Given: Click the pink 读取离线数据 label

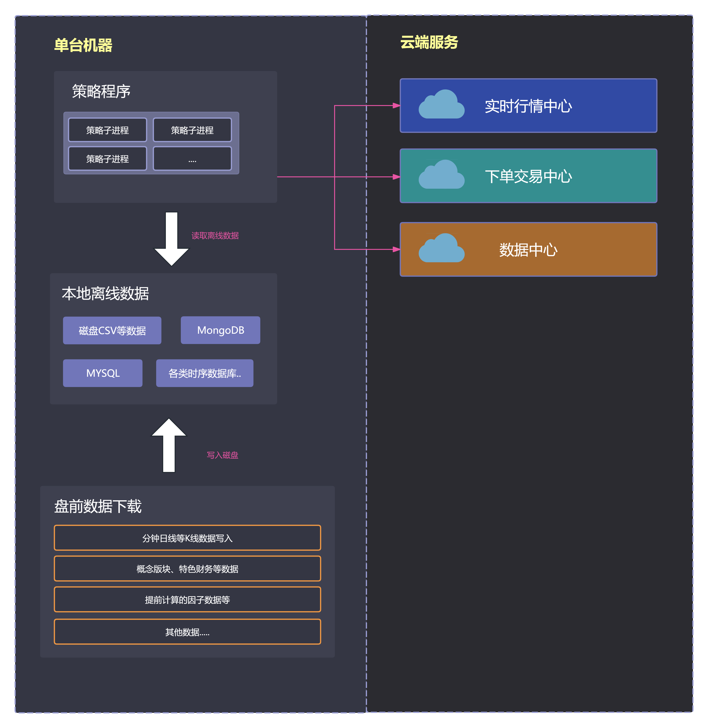Looking at the screenshot, I should click(215, 235).
